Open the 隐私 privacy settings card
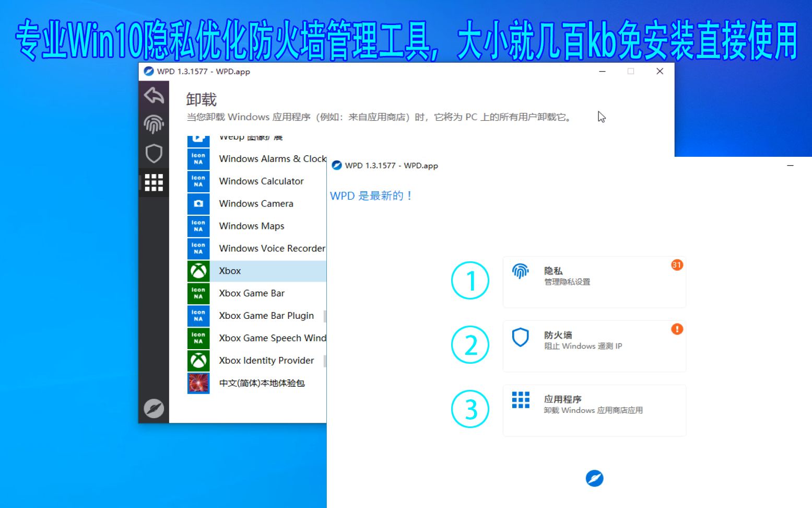 594,282
